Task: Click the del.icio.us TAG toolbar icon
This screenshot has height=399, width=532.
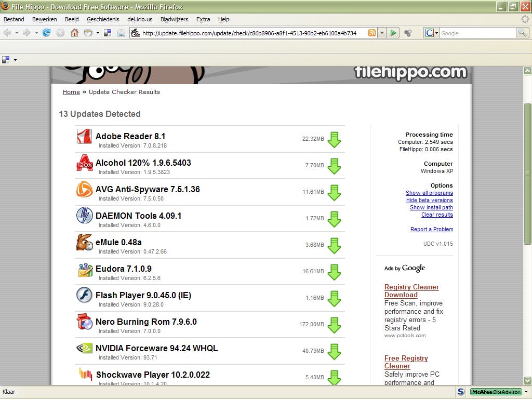Action: 121,33
